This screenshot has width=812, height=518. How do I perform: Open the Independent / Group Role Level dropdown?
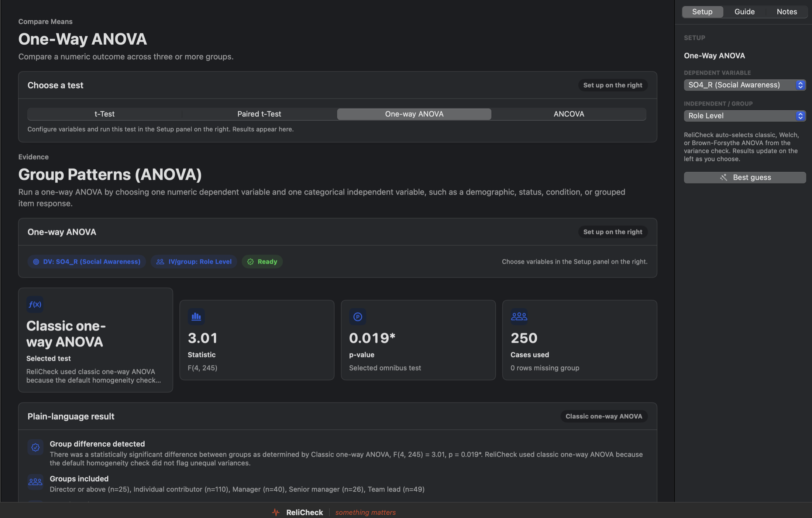tap(745, 116)
